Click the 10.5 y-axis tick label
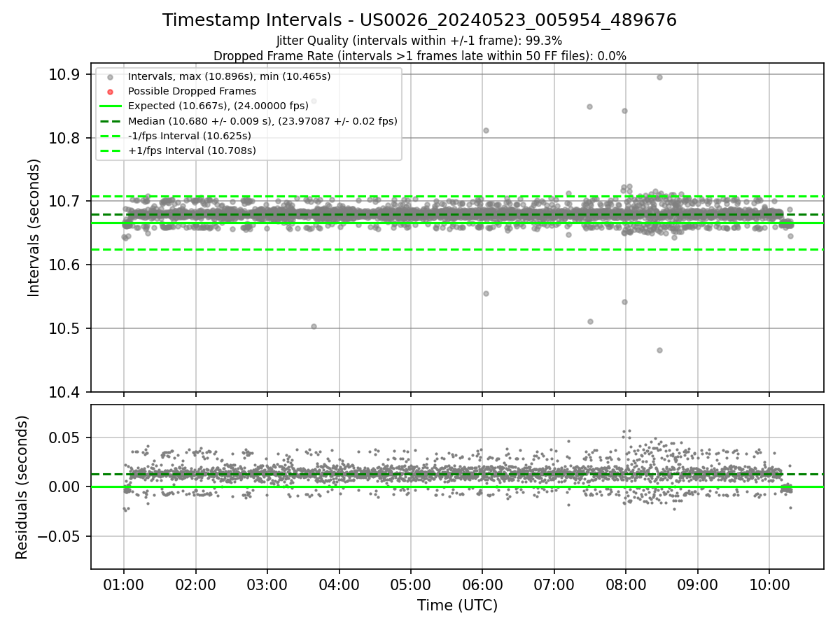Screen dimensions: 840x630 pyautogui.click(x=64, y=328)
